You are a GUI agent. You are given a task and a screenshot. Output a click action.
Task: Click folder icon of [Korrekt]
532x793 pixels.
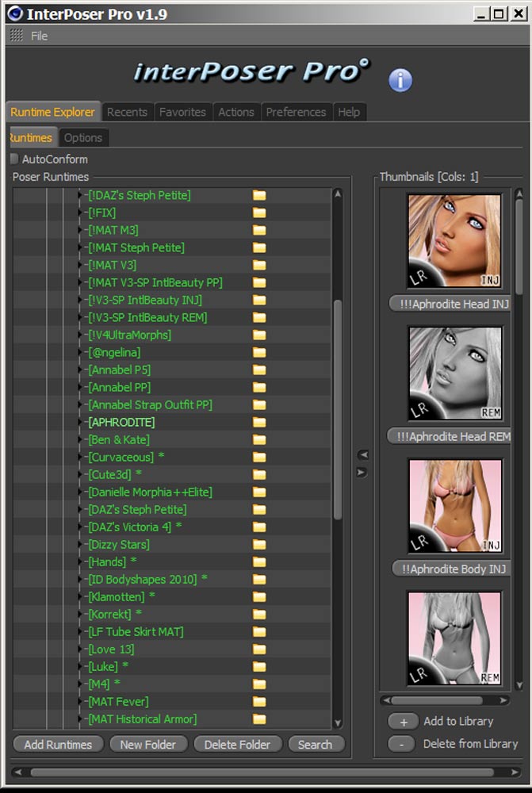coord(259,614)
